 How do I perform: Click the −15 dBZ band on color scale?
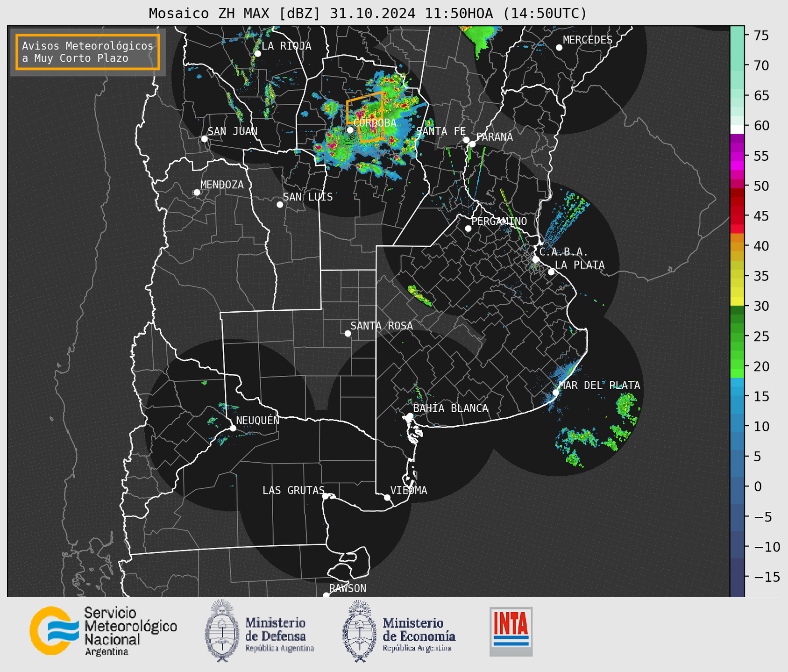tap(737, 577)
